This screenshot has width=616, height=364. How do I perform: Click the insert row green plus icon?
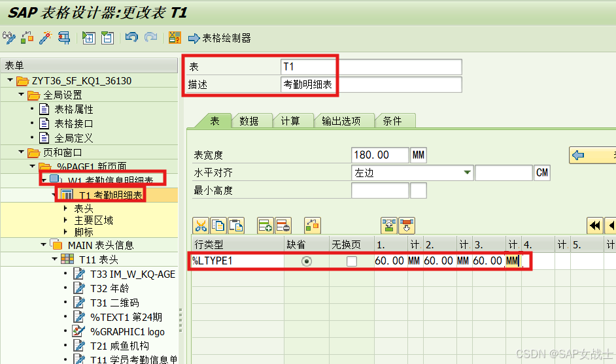pyautogui.click(x=265, y=225)
